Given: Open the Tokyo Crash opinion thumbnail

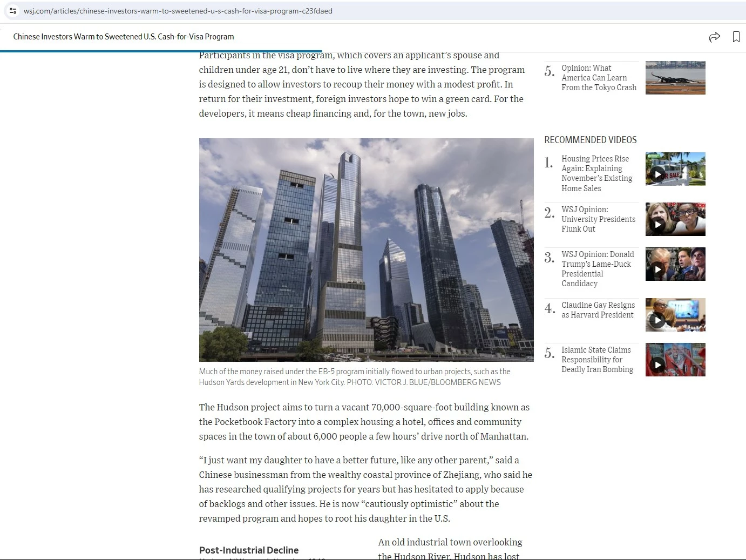Looking at the screenshot, I should click(675, 78).
